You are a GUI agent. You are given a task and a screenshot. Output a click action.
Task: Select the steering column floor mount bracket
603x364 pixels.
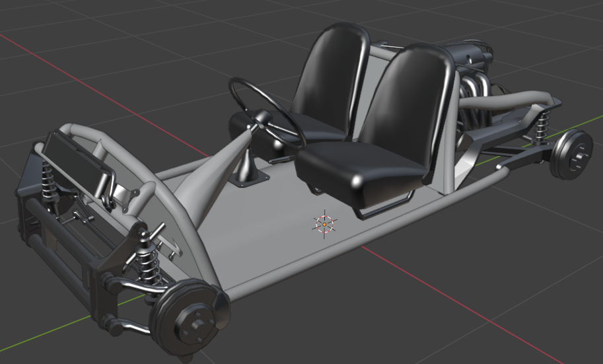(x=249, y=179)
